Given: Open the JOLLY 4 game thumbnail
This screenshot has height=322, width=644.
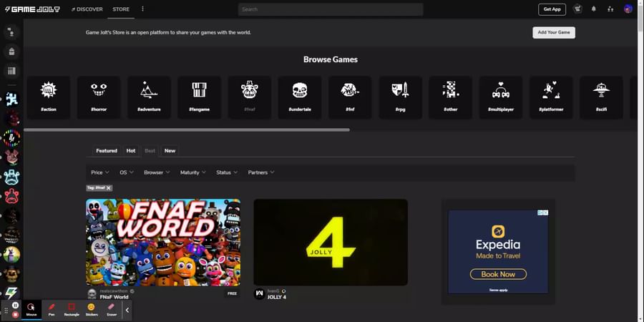Looking at the screenshot, I should 331,243.
